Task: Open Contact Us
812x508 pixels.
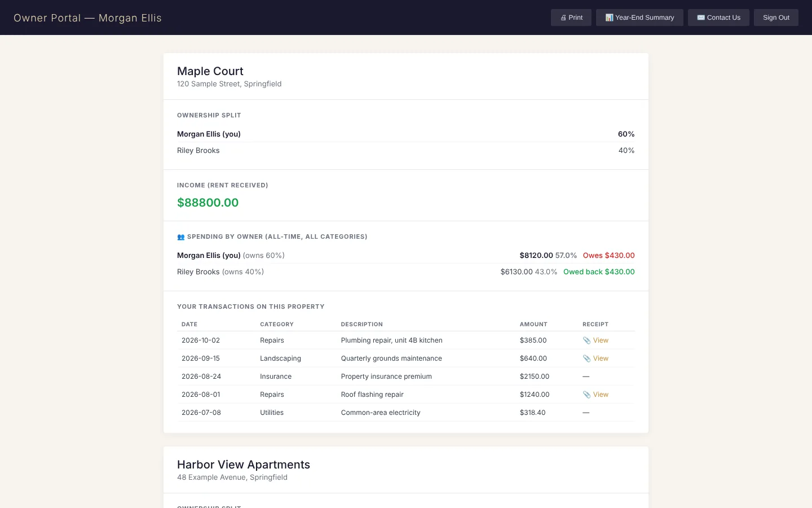Action: [x=718, y=17]
